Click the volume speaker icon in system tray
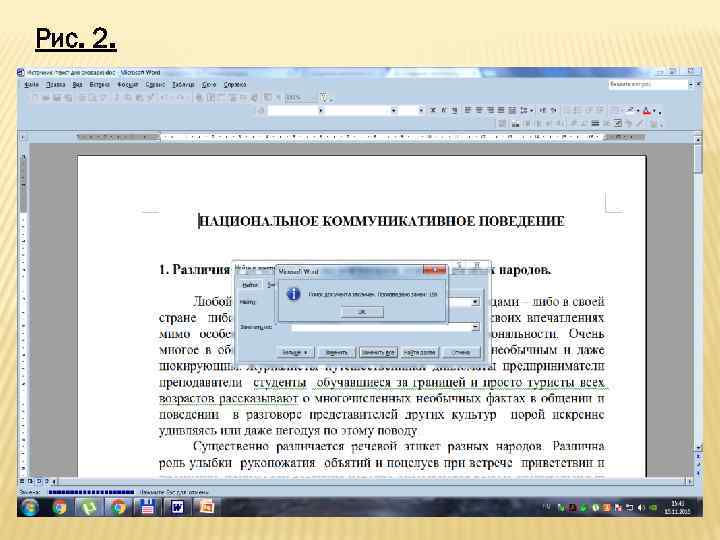Viewport: 720px width, 540px height. point(640,508)
